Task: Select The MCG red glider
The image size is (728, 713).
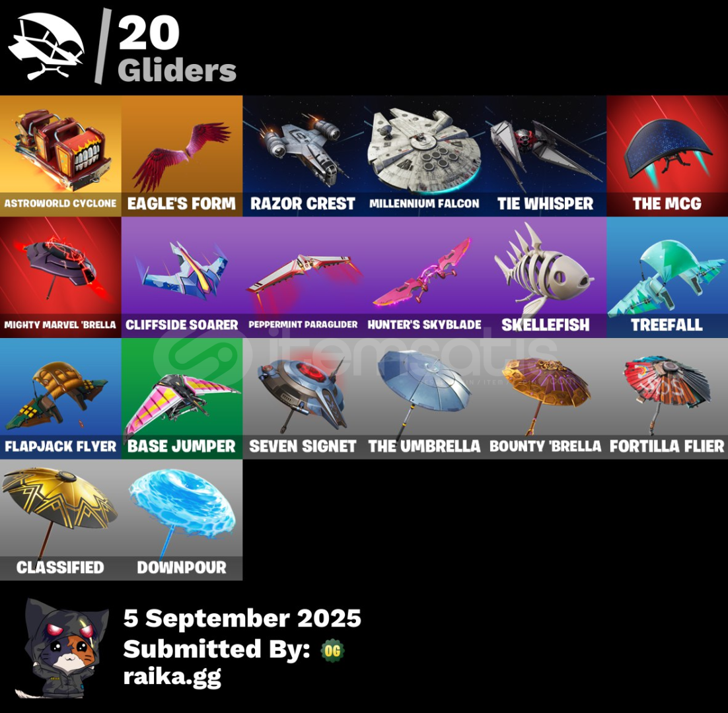Action: coord(667,156)
